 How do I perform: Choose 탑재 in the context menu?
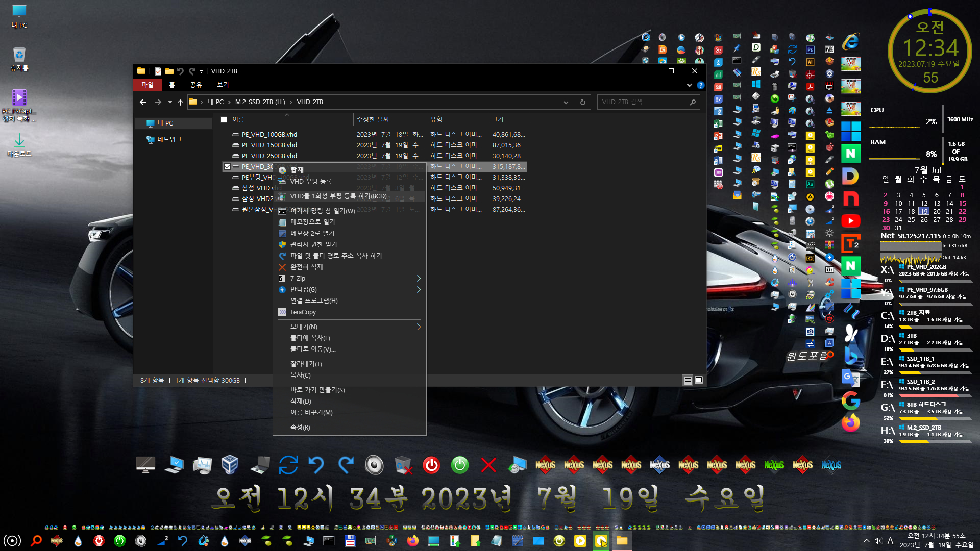[350, 170]
